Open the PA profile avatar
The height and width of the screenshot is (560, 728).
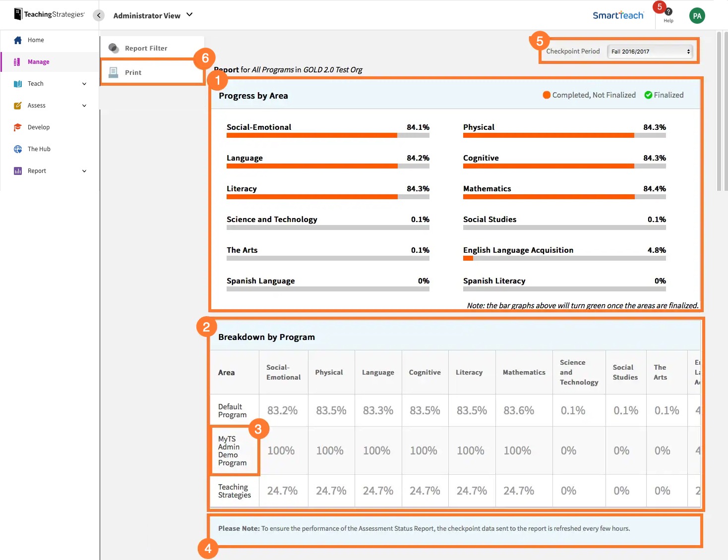coord(697,15)
